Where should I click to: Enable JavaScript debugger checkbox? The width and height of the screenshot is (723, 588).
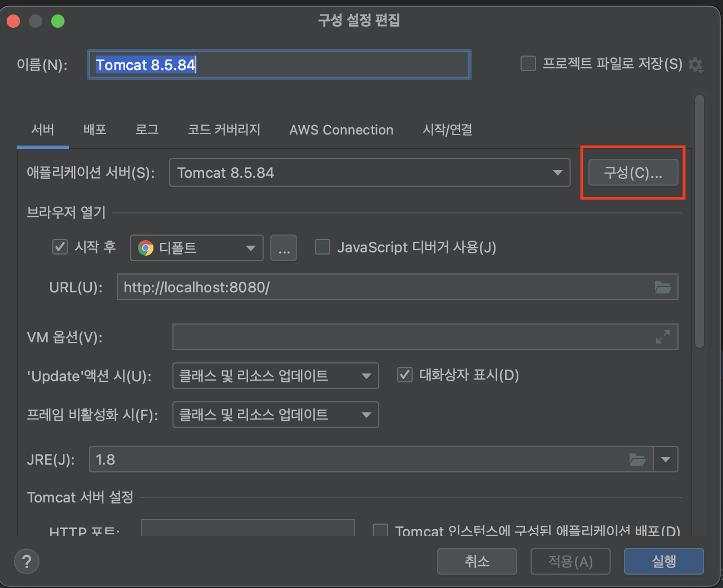[x=323, y=247]
